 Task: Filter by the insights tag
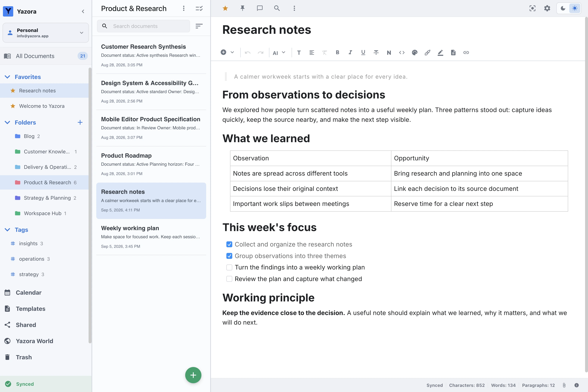click(44, 244)
